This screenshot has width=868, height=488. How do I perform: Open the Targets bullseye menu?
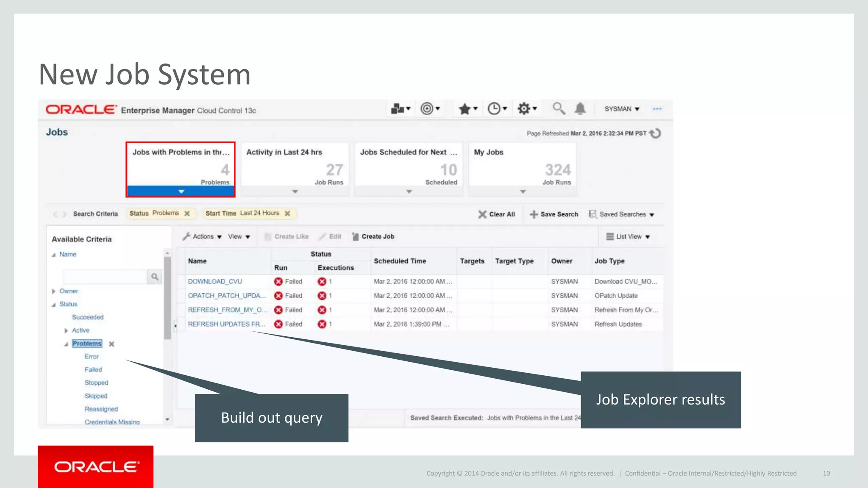click(x=430, y=109)
